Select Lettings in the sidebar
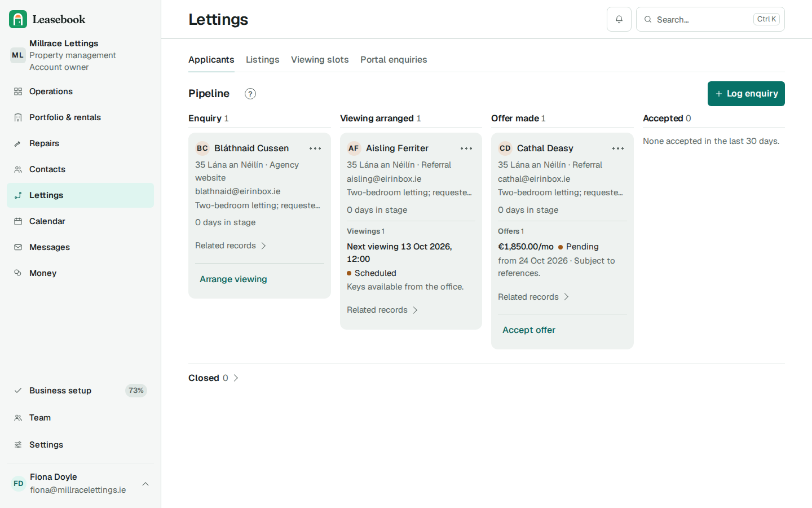812x508 pixels. point(80,195)
